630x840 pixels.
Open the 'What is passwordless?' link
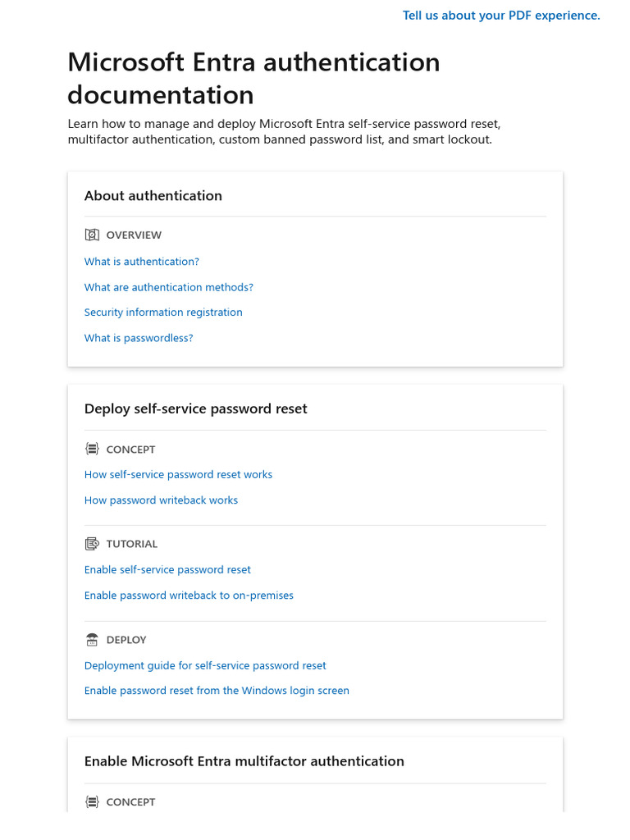(x=139, y=338)
